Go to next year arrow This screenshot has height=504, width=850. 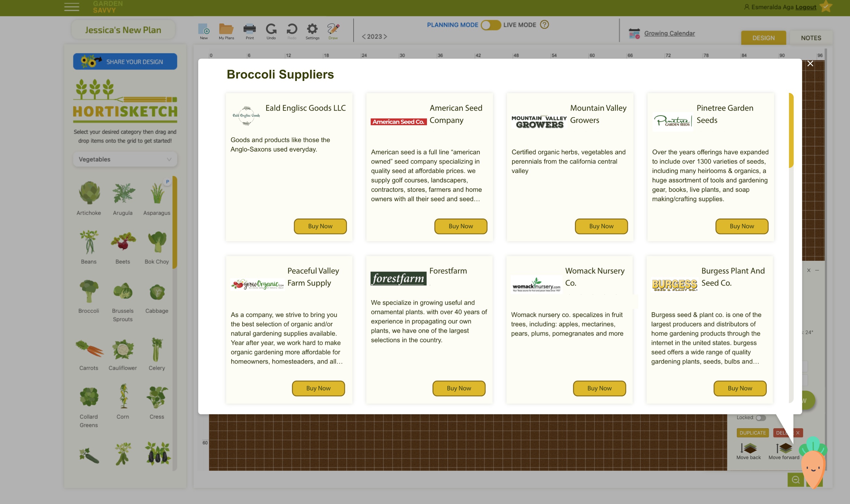[385, 36]
